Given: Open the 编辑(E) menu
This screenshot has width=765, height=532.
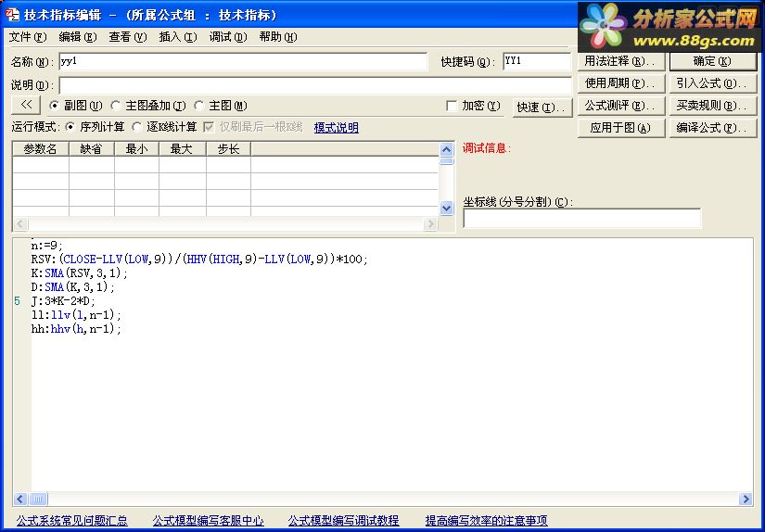Looking at the screenshot, I should pyautogui.click(x=78, y=37).
